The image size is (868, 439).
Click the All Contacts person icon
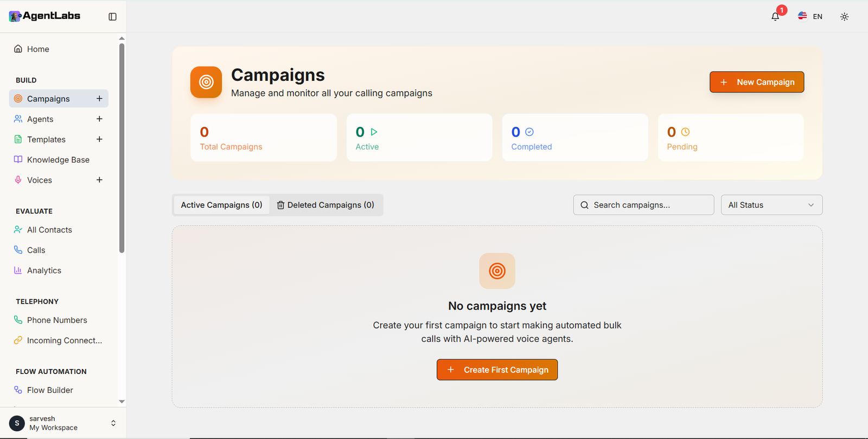(18, 229)
